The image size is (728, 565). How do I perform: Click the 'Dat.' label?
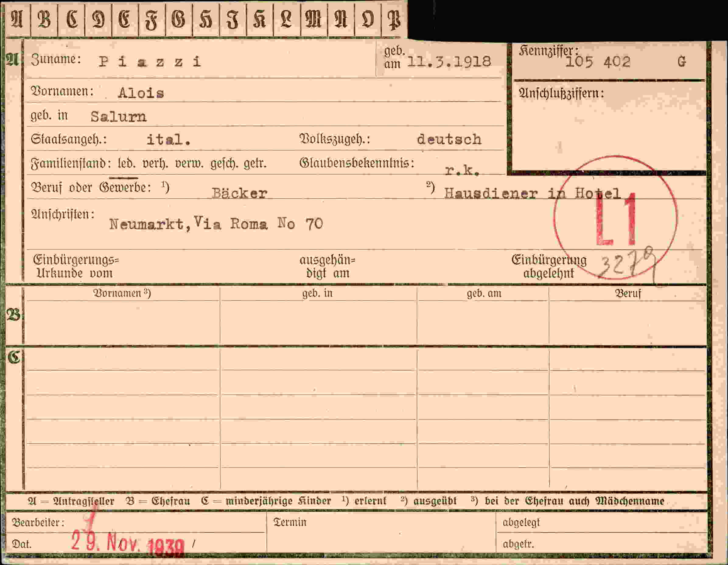22,544
